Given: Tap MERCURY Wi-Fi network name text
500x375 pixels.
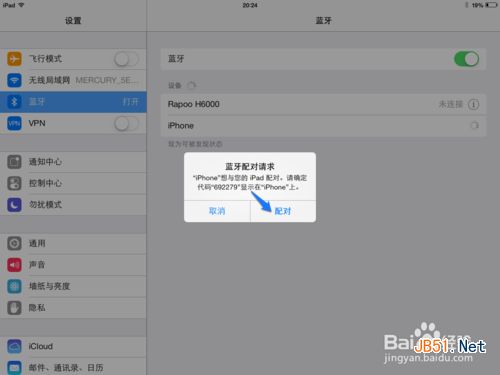Looking at the screenshot, I should (x=106, y=80).
